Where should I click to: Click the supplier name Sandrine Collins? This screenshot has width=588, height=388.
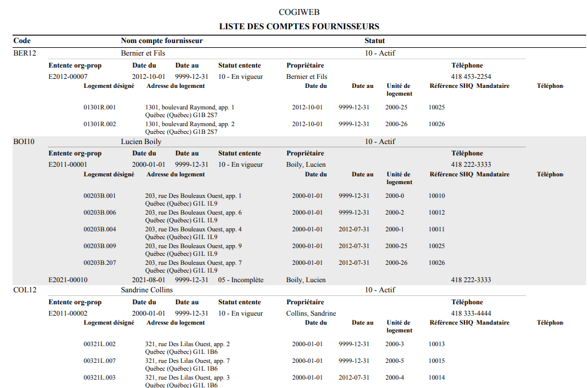[x=146, y=290]
